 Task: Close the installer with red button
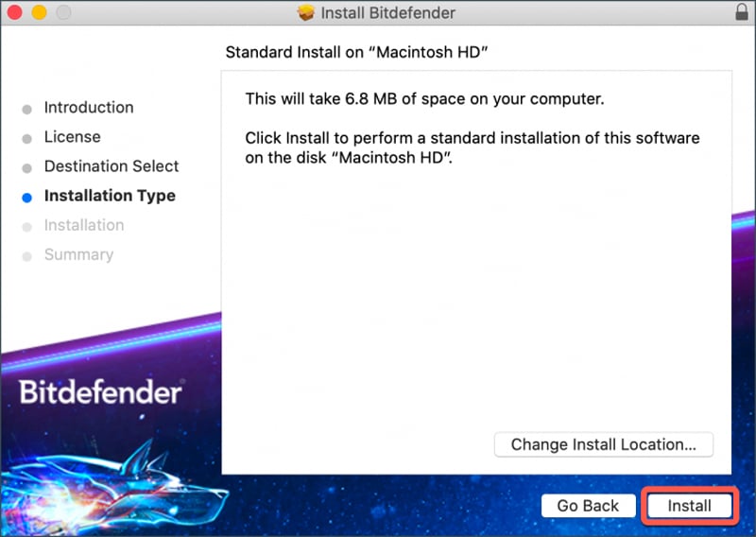point(17,13)
